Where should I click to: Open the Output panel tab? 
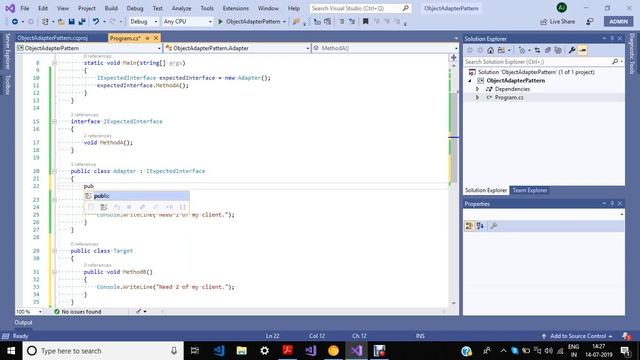(x=23, y=322)
